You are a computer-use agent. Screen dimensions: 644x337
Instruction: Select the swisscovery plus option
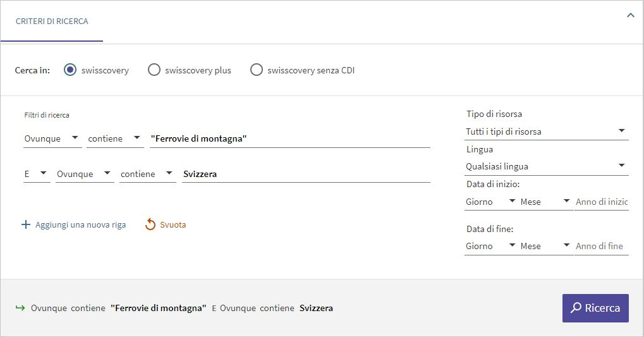pos(154,70)
